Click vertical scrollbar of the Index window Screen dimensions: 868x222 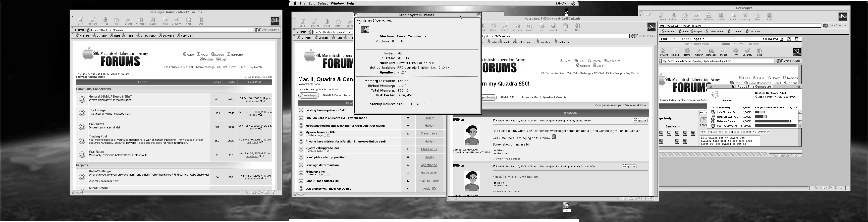(x=279, y=114)
